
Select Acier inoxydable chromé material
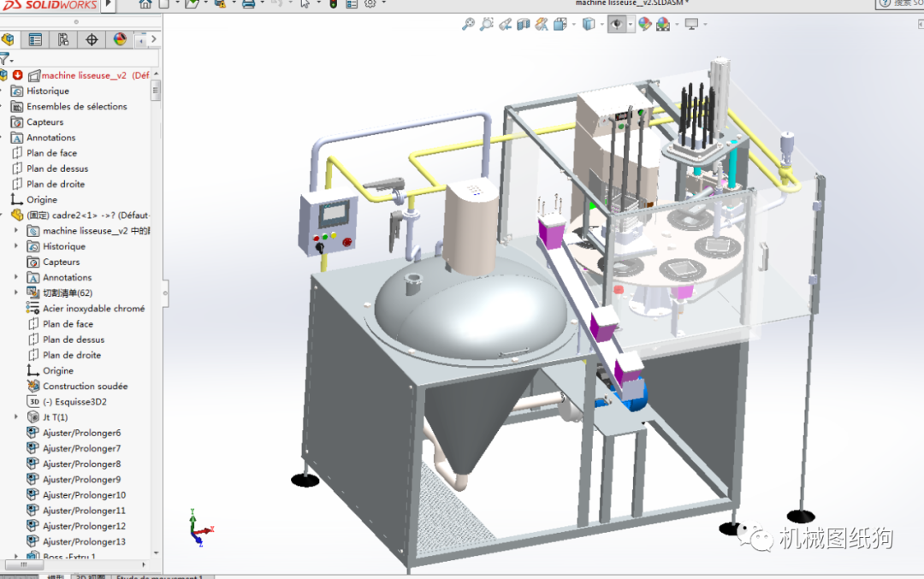tap(93, 308)
